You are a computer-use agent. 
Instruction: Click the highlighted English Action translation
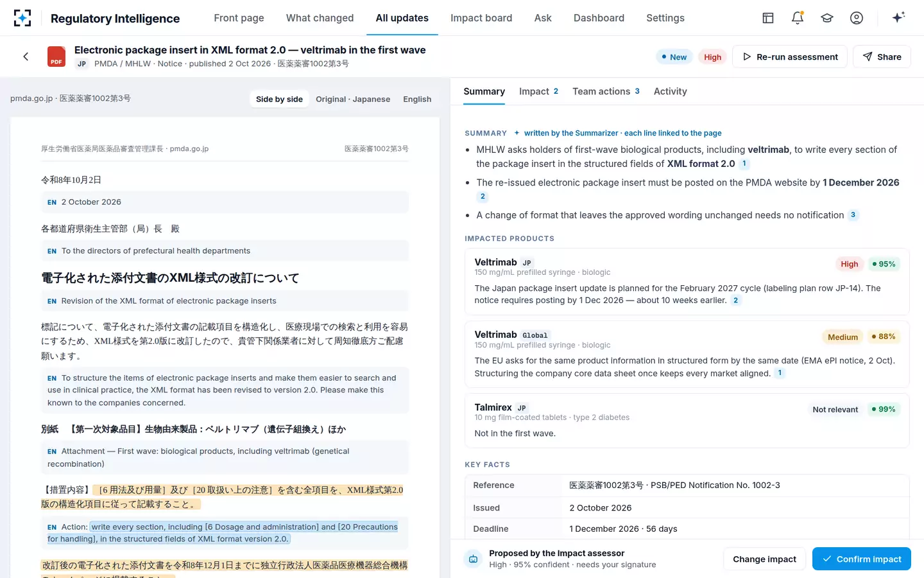coord(223,533)
